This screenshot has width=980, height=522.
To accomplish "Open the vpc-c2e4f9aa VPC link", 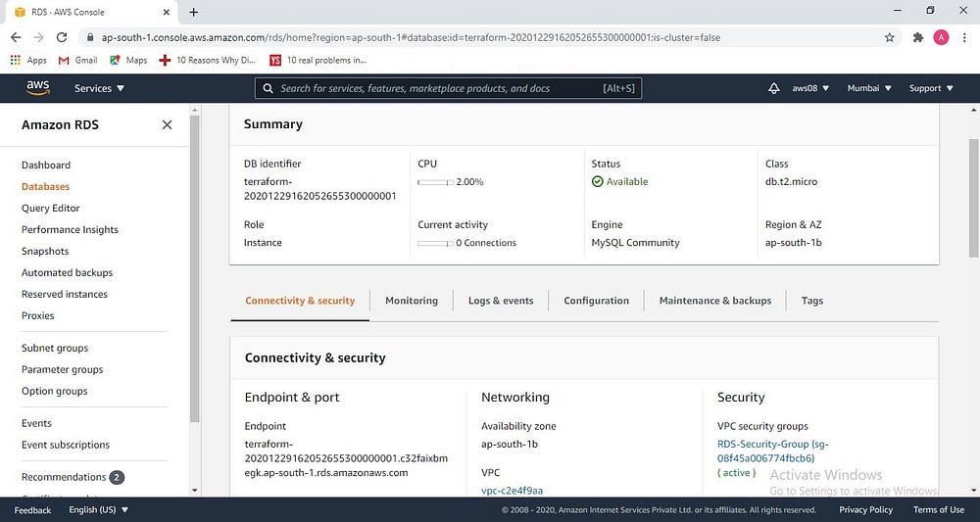I will pos(512,491).
